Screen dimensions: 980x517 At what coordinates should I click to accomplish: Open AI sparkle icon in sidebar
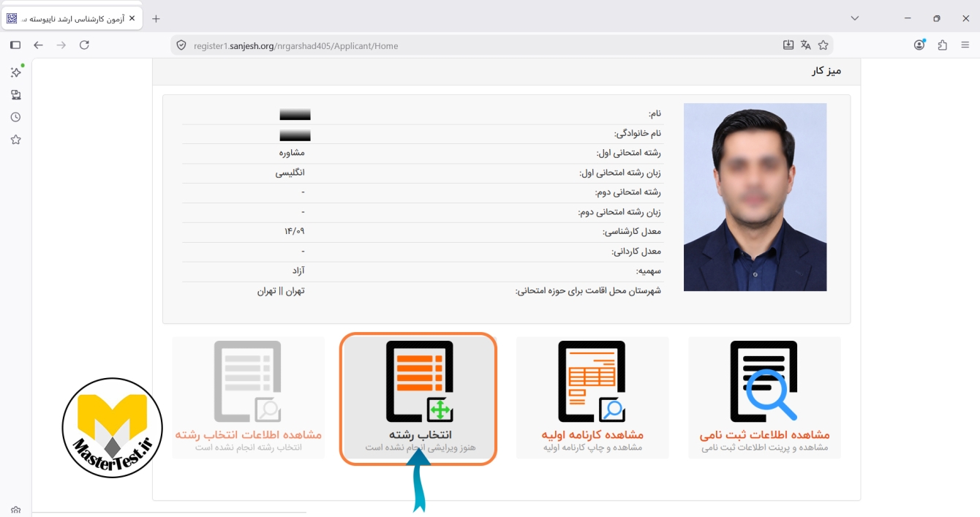click(15, 72)
